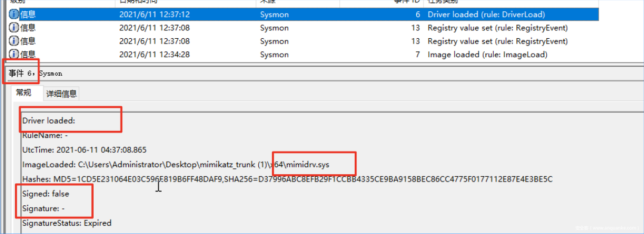
Task: Click the 2021/6/11 12:37:12 date cell
Action: point(154,15)
